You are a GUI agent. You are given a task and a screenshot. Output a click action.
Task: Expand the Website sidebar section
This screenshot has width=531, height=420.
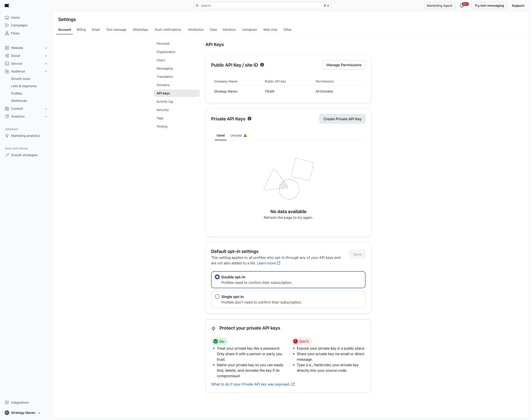[x=46, y=48]
